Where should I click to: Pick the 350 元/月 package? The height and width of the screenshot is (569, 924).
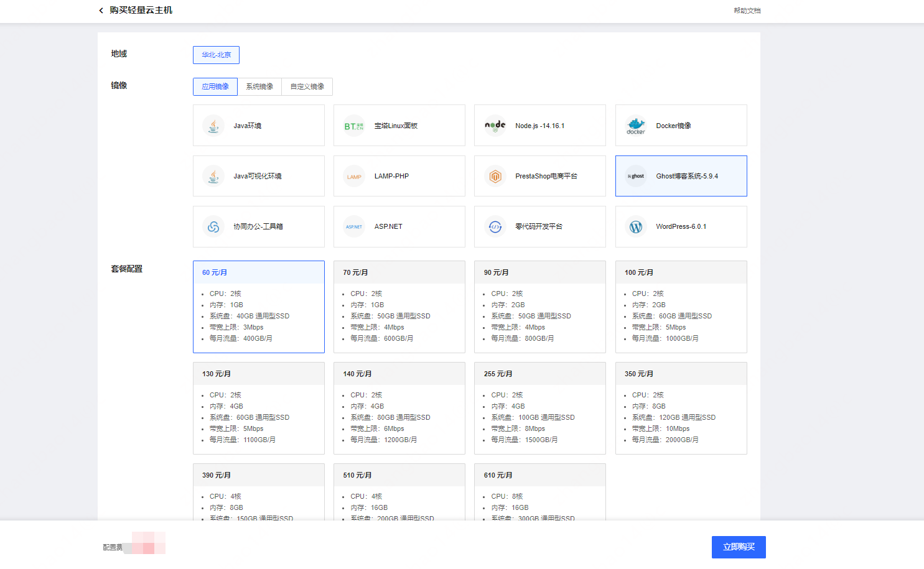point(681,408)
